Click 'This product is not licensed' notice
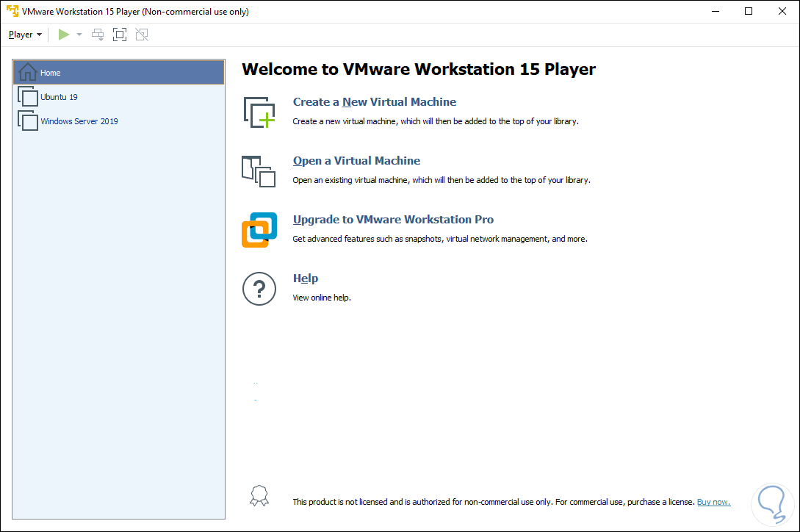Viewport: 800px width, 532px height. [494, 502]
